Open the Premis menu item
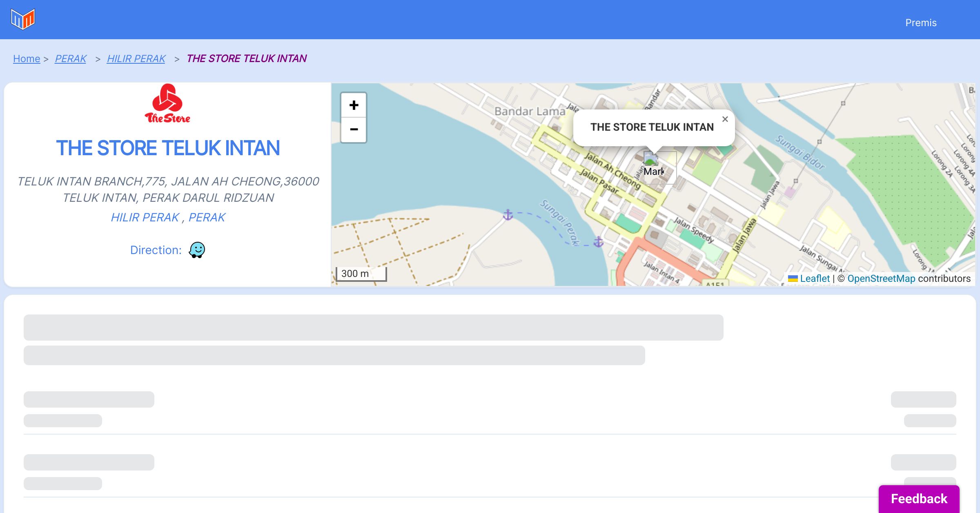980x513 pixels. [x=921, y=23]
